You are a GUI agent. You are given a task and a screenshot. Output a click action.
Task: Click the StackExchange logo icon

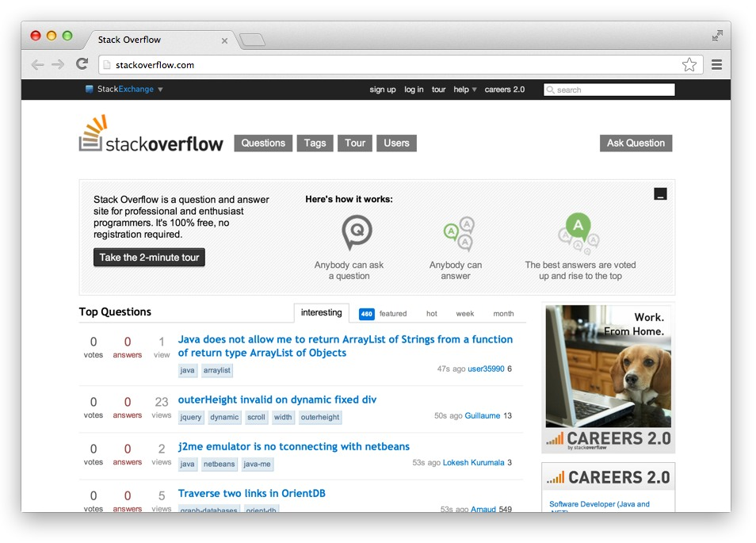click(x=90, y=90)
